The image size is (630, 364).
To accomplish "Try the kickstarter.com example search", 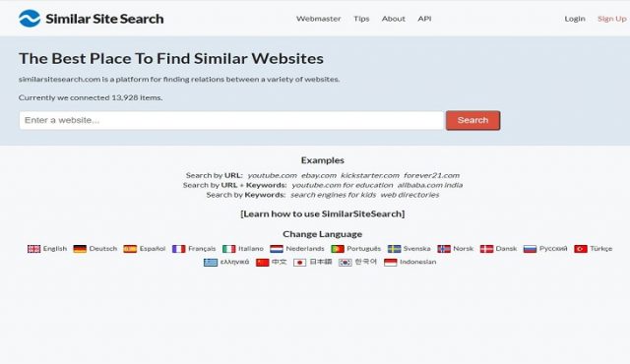I will point(370,175).
